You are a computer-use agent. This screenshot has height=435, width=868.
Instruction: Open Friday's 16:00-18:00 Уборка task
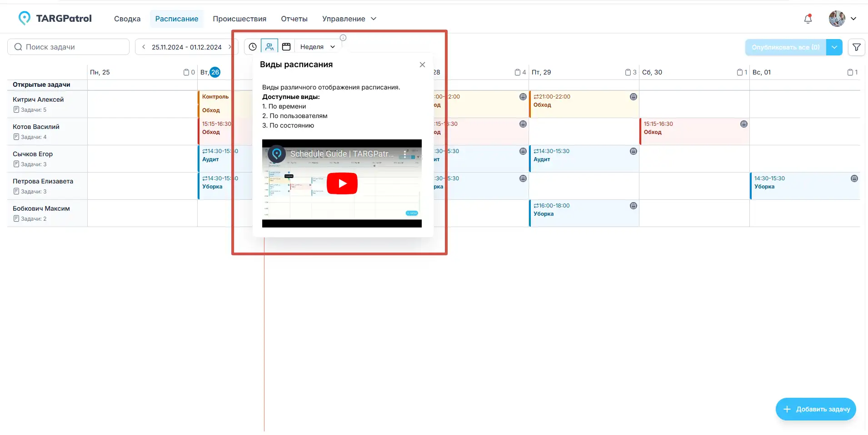(584, 213)
